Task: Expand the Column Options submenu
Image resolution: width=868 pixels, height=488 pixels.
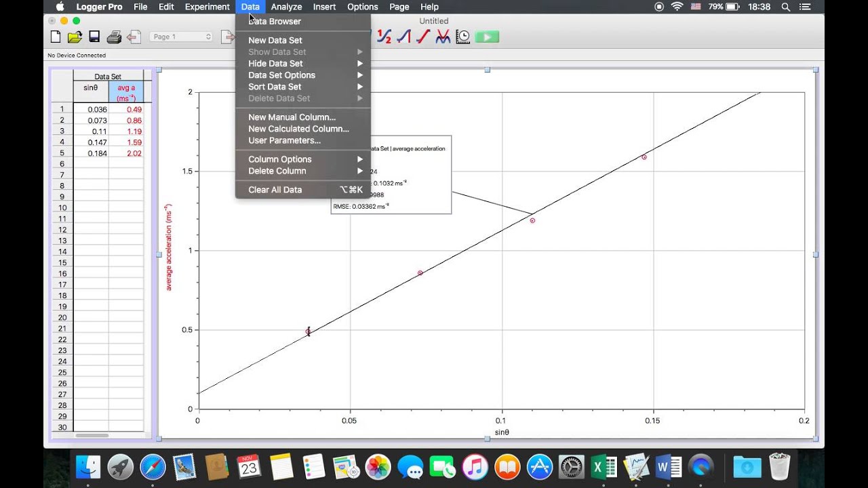Action: pos(302,159)
